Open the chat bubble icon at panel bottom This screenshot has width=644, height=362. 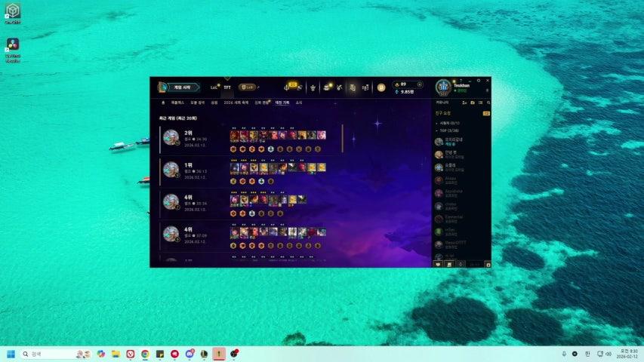439,264
